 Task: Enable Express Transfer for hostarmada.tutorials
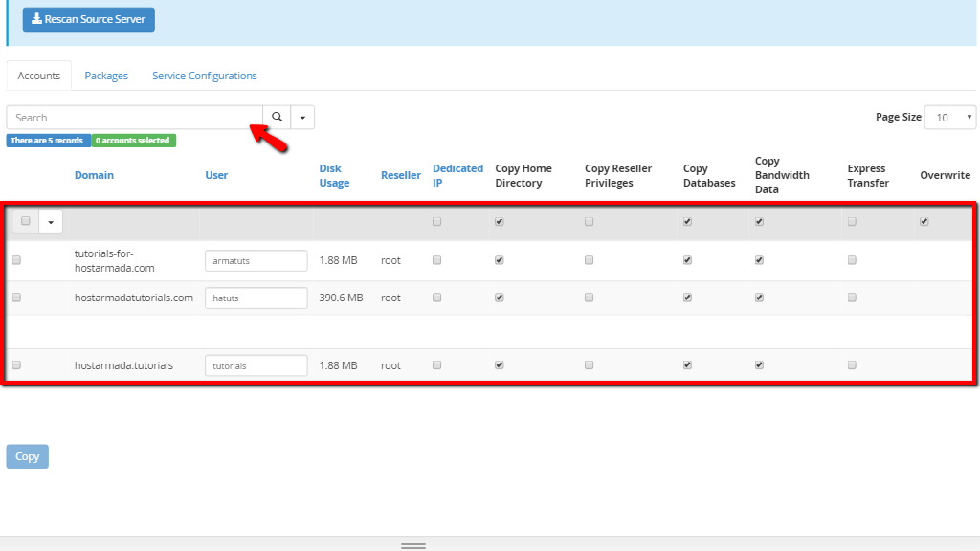point(852,364)
